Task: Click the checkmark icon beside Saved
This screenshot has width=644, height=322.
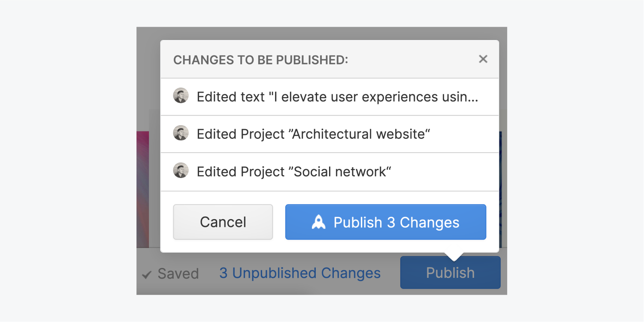Action: coord(146,273)
